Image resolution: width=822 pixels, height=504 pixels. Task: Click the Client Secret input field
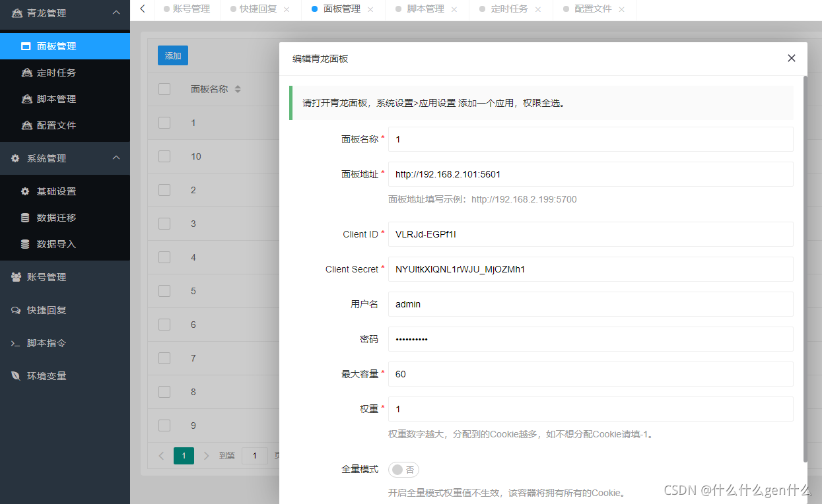coord(590,269)
